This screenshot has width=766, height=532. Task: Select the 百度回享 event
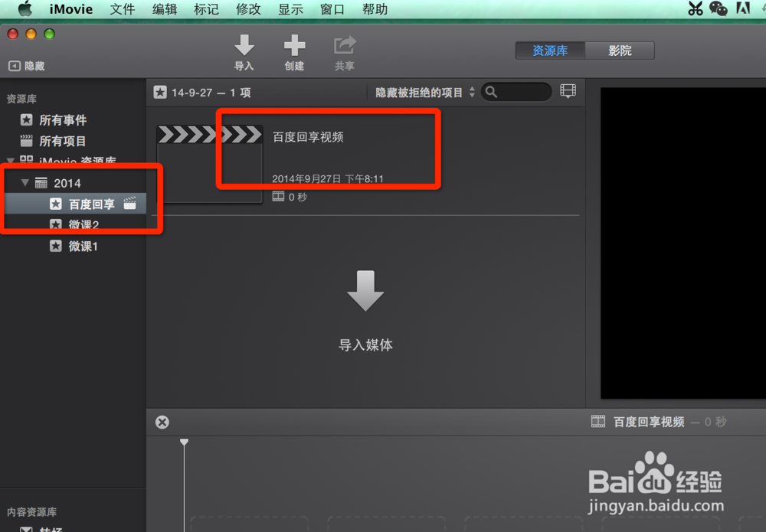[x=76, y=204]
